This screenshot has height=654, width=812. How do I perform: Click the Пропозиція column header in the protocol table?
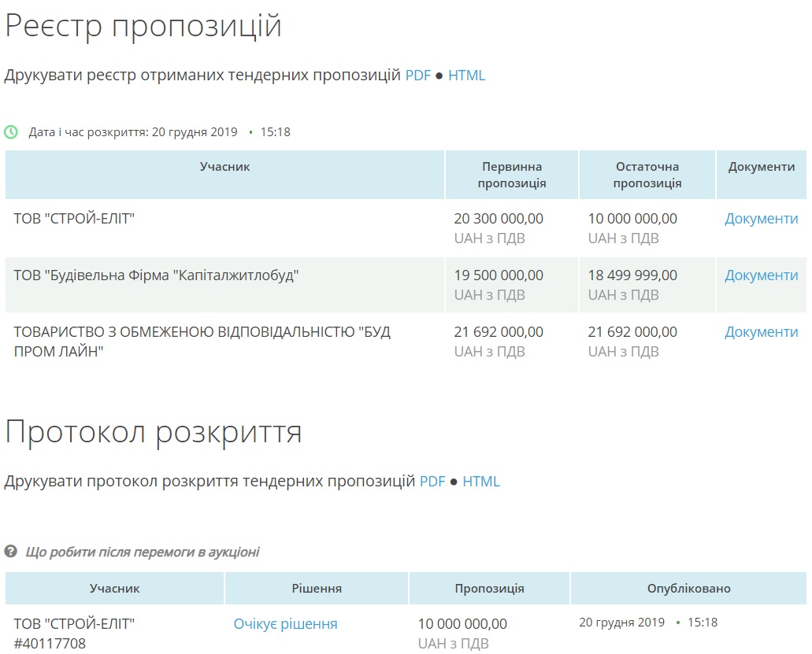(489, 589)
